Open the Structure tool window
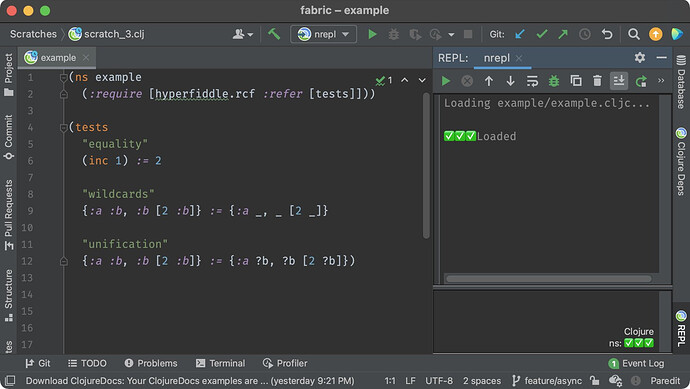This screenshot has width=690, height=389. 8,295
